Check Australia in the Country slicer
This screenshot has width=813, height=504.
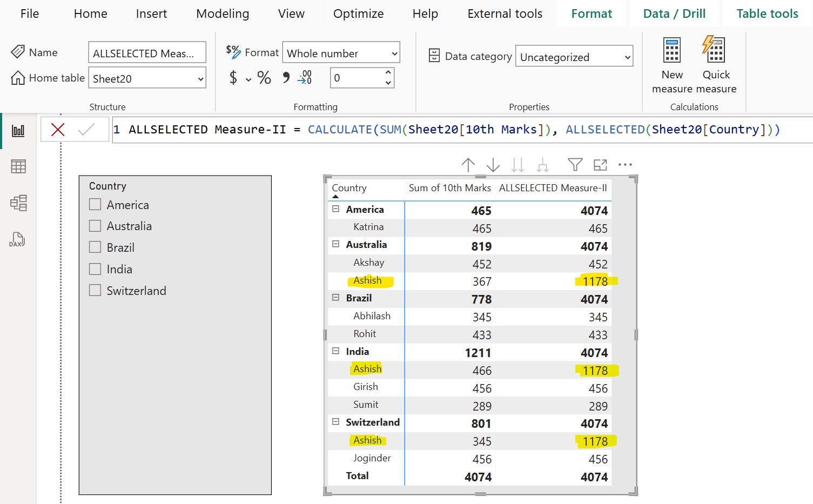(x=95, y=225)
